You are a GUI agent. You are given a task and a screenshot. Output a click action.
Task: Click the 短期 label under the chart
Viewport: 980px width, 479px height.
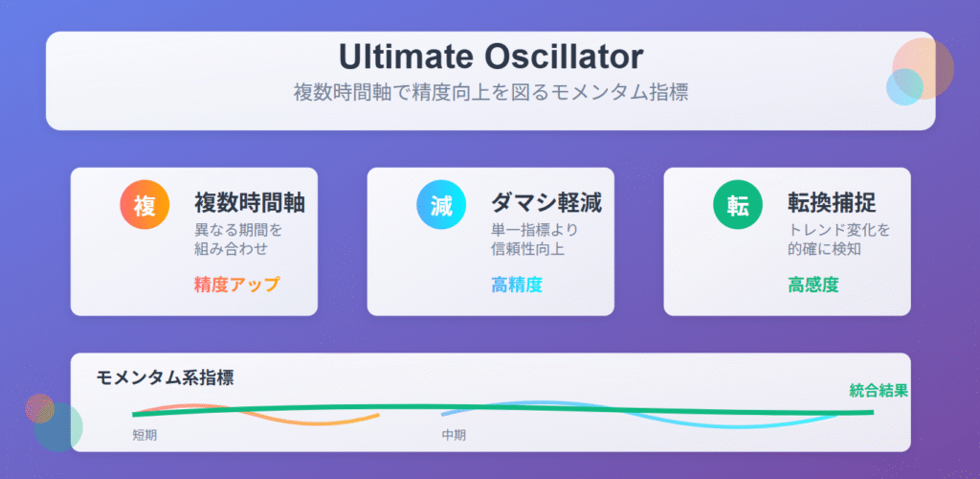point(145,435)
